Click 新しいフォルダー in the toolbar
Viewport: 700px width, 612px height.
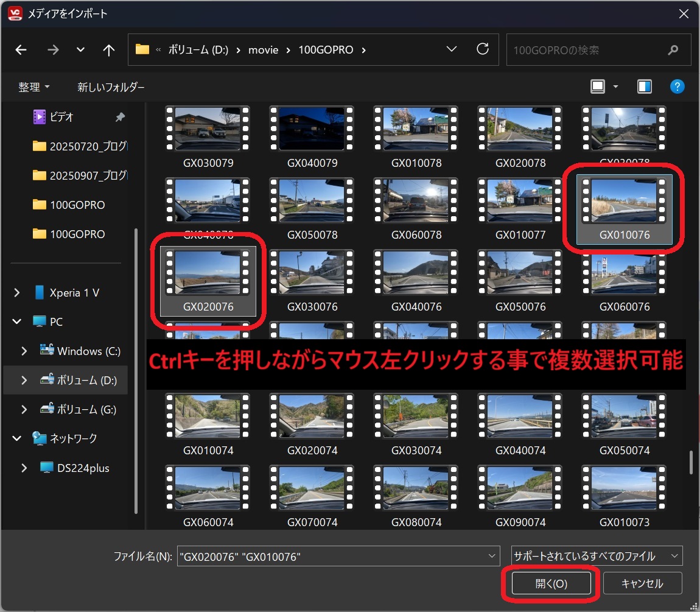(x=111, y=87)
